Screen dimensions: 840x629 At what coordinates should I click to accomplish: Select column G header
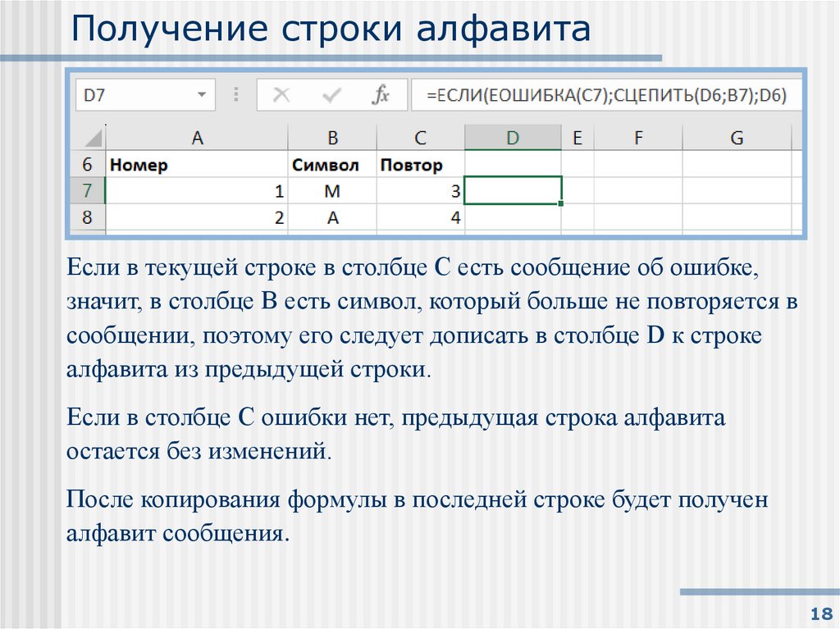click(x=736, y=137)
